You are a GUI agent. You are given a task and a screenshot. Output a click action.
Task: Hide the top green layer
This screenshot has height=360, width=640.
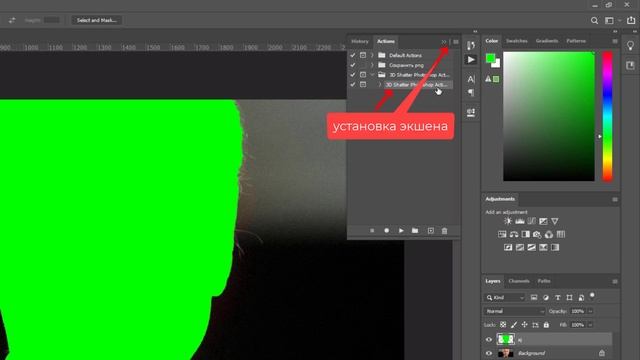tap(489, 340)
